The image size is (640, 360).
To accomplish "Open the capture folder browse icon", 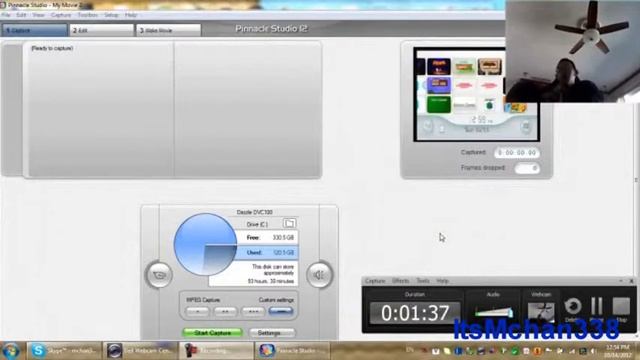I will (x=289, y=223).
